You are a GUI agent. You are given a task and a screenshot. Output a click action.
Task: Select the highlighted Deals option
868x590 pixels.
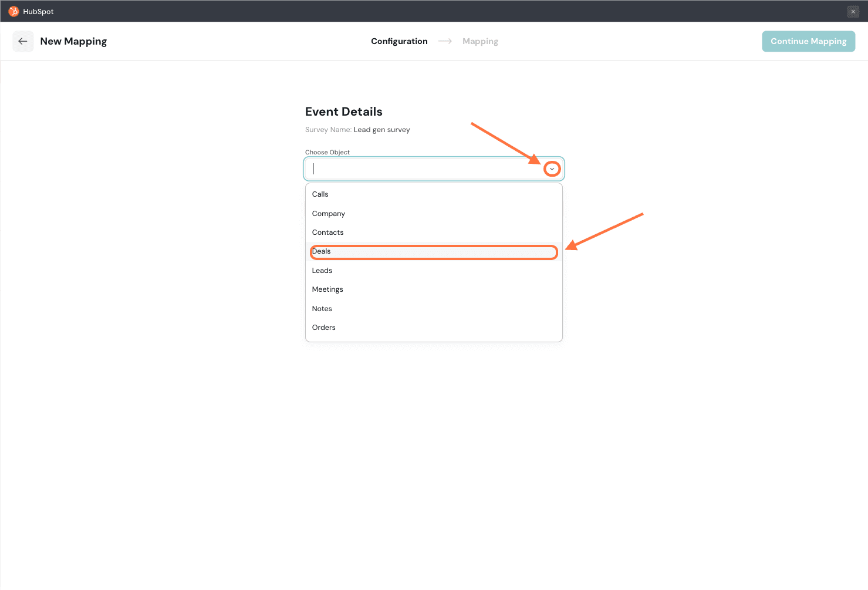[x=322, y=251]
